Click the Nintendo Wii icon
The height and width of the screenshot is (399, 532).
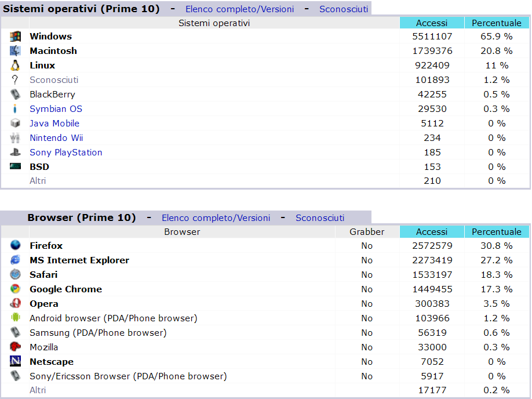point(15,138)
